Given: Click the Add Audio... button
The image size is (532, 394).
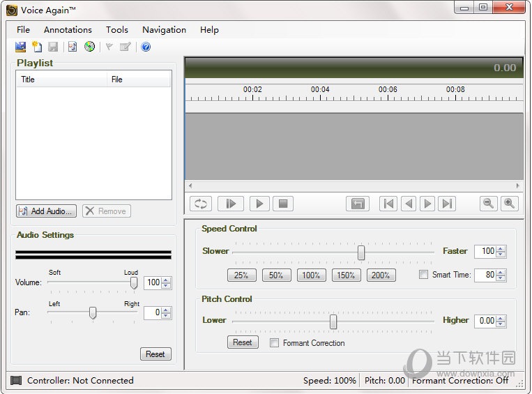Looking at the screenshot, I should point(46,211).
